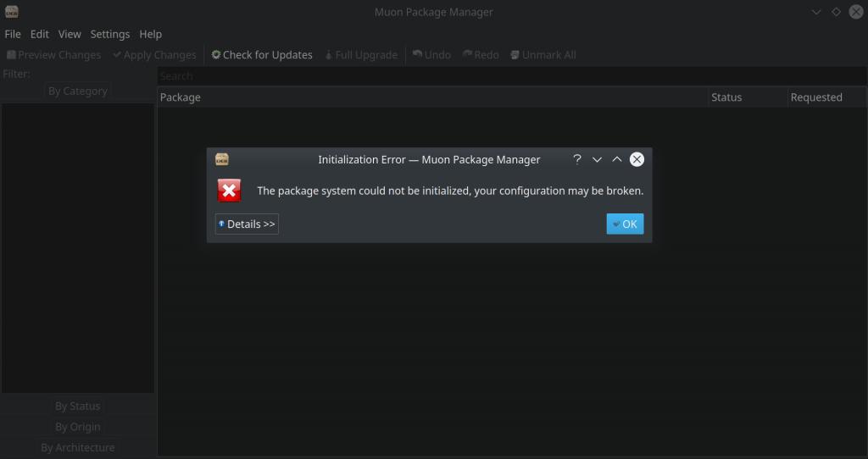Click the Full Upgrade toolbar icon

tap(329, 55)
